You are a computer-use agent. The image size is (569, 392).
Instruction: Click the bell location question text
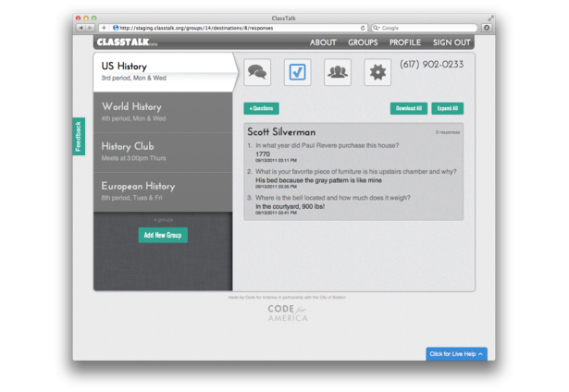333,198
